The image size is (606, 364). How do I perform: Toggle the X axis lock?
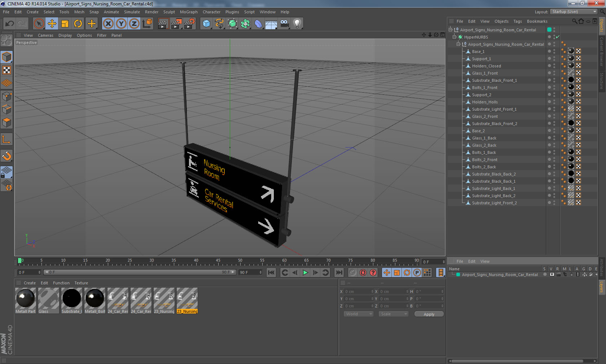point(108,24)
